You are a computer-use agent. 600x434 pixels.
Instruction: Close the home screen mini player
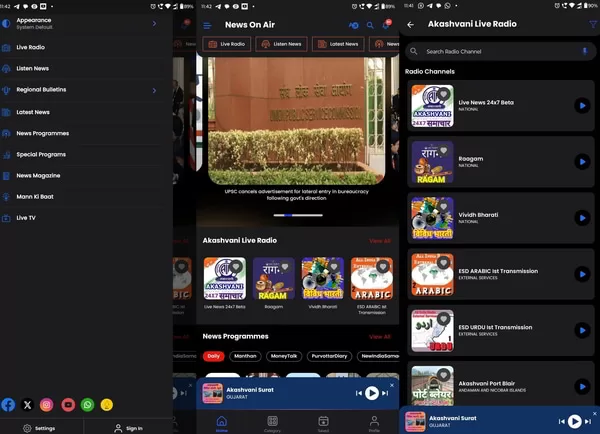(x=392, y=385)
